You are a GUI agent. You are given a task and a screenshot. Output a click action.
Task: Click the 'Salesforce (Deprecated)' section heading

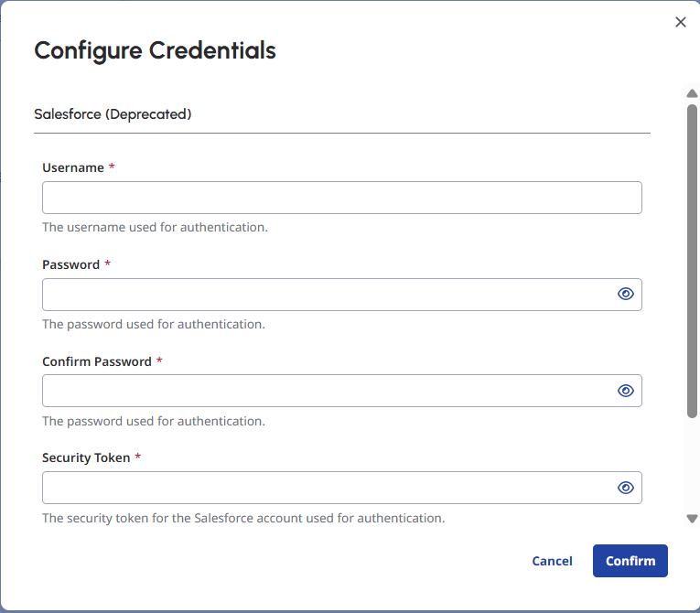113,114
